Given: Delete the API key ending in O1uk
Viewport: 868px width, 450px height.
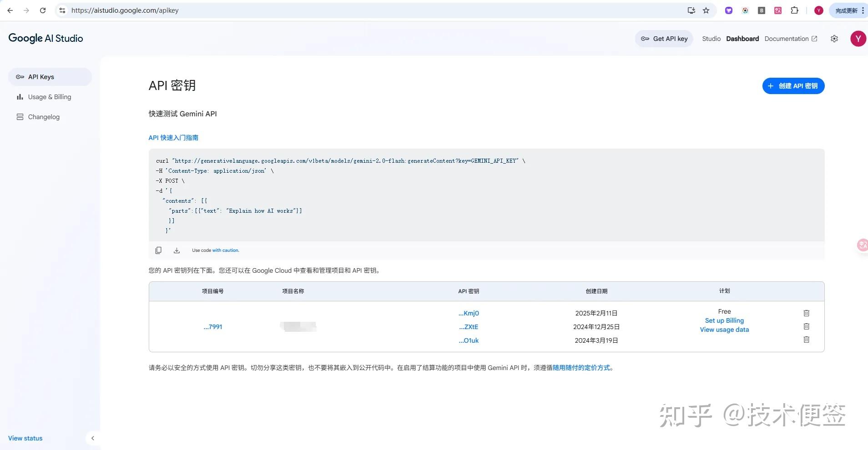Looking at the screenshot, I should [x=806, y=340].
